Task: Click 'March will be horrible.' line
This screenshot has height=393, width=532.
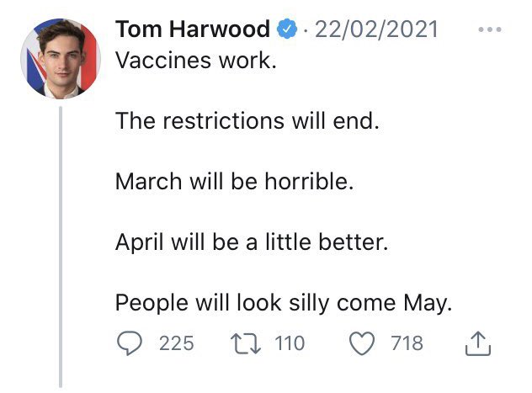Action: pyautogui.click(x=233, y=182)
